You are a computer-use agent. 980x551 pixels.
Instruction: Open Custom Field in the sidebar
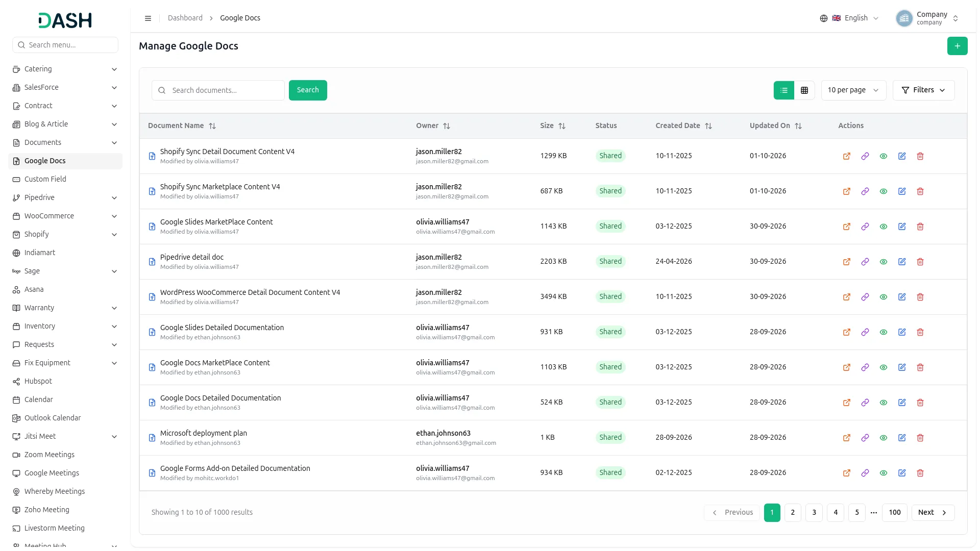click(x=65, y=179)
